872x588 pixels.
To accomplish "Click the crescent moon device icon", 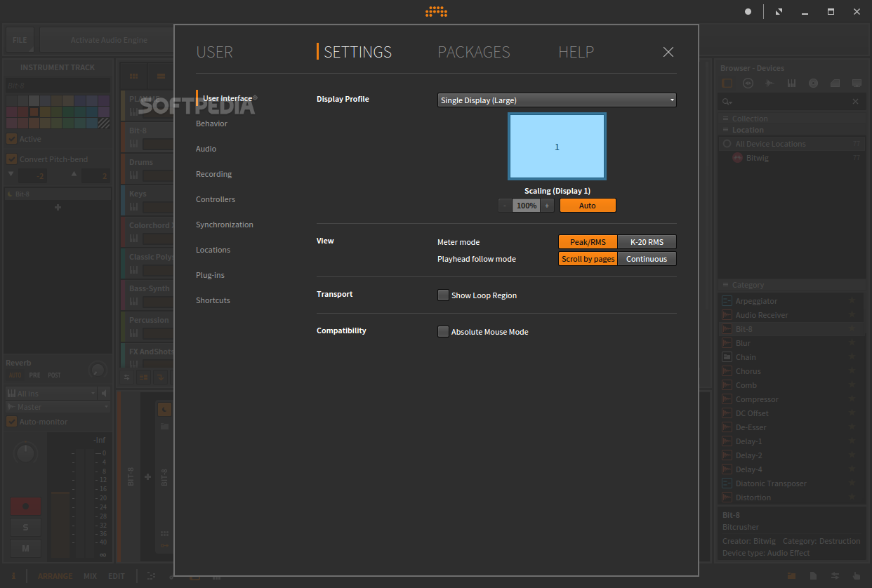I will tap(164, 409).
